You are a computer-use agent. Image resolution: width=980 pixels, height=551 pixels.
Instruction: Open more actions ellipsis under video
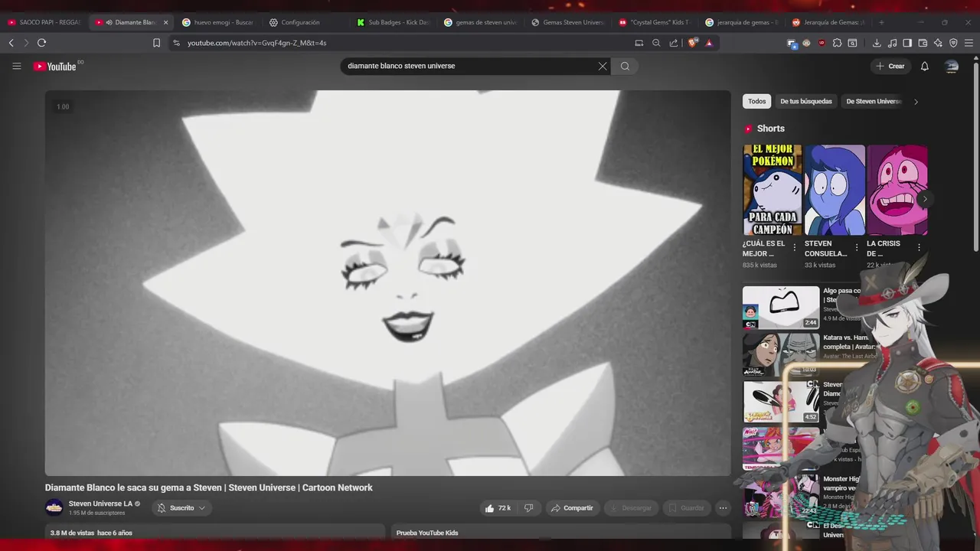click(723, 508)
